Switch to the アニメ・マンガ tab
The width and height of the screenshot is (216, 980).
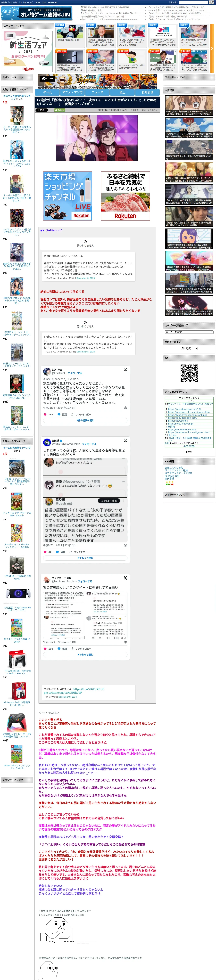(x=72, y=92)
